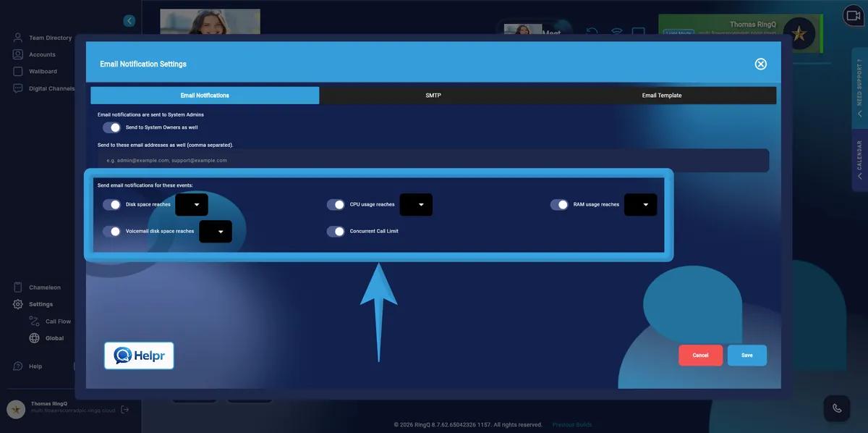This screenshot has width=868, height=433.
Task: Click the video camera icon at top right
Action: click(x=853, y=16)
